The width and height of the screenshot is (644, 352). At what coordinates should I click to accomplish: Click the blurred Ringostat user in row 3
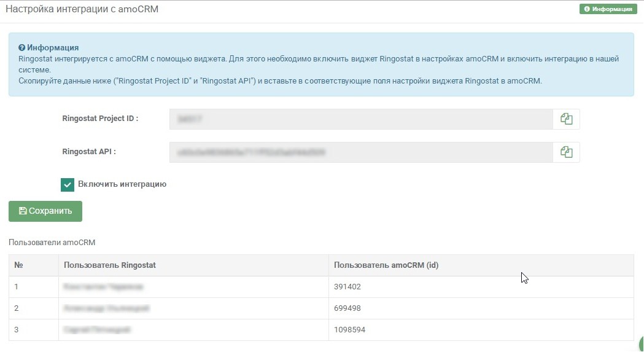(x=96, y=329)
